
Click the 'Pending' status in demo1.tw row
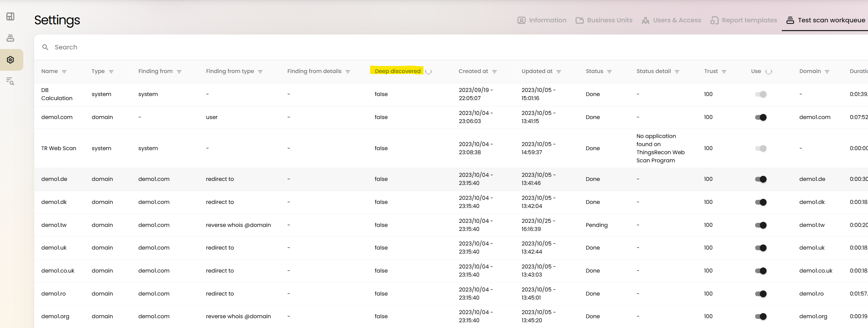tap(597, 225)
